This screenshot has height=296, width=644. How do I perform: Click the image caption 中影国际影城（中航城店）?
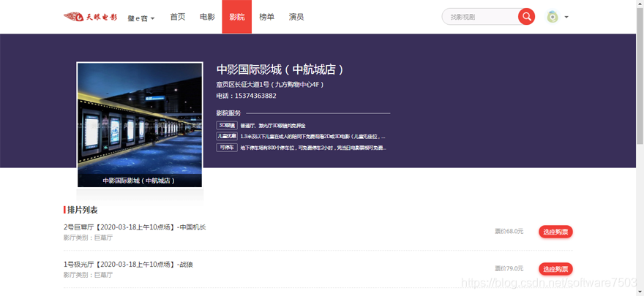coord(139,181)
